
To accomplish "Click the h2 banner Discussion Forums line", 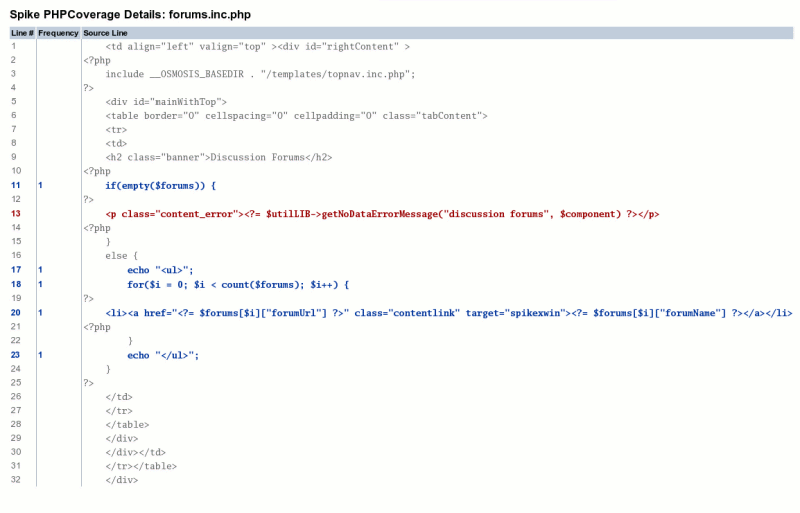I will 219,158.
